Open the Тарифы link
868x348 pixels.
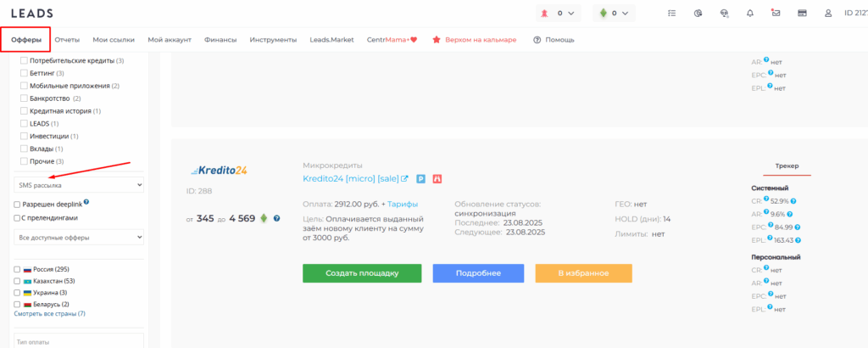(403, 204)
